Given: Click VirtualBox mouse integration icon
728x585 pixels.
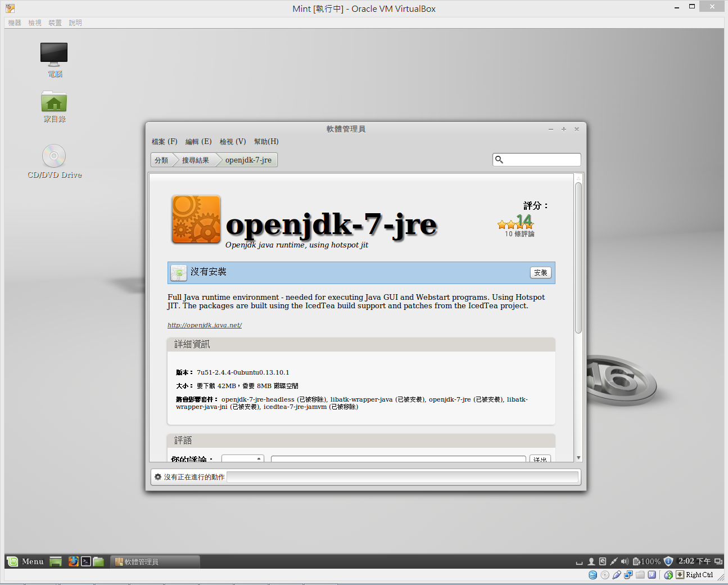Looking at the screenshot, I should click(668, 575).
